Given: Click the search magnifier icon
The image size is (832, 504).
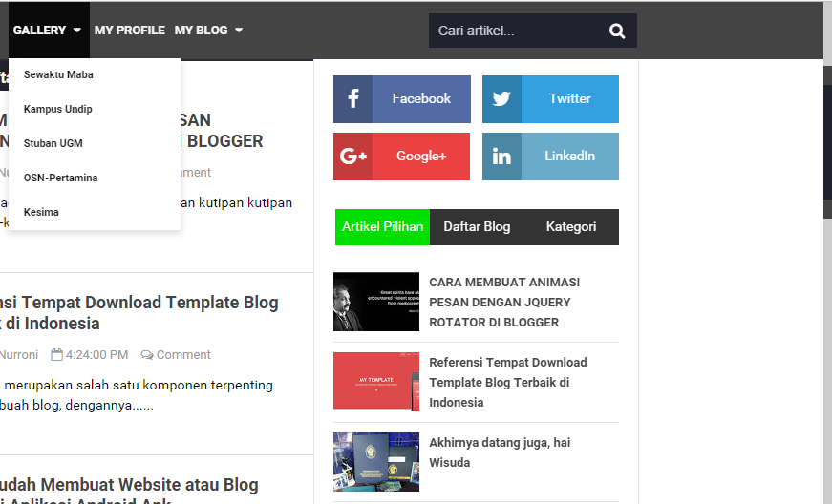Looking at the screenshot, I should click(616, 31).
